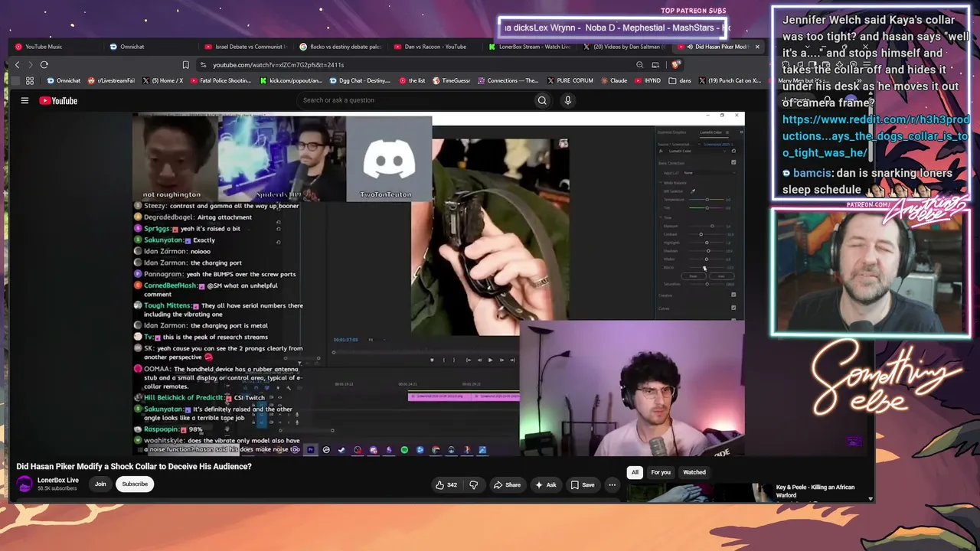
Task: Switch to Videos by Dan Saltman tab
Action: click(625, 47)
